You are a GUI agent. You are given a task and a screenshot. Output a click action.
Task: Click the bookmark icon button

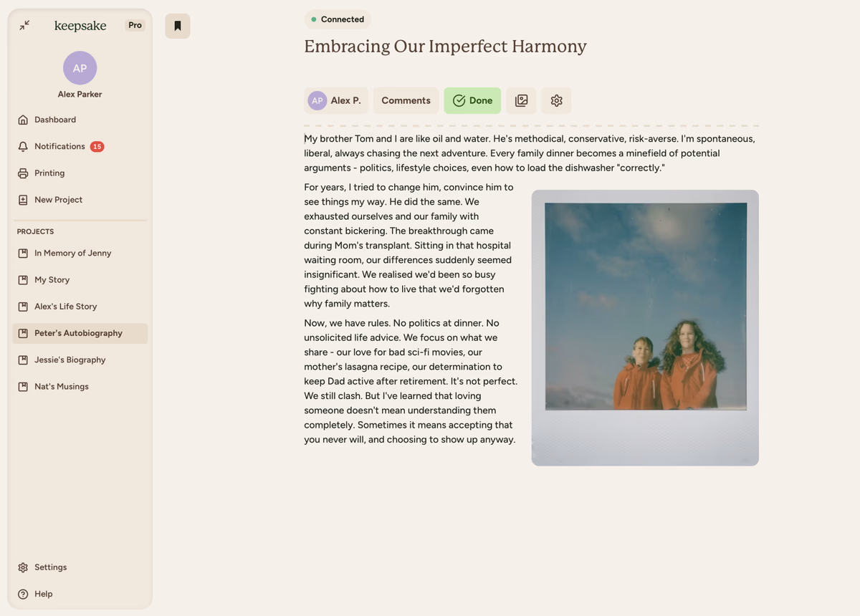pos(178,26)
